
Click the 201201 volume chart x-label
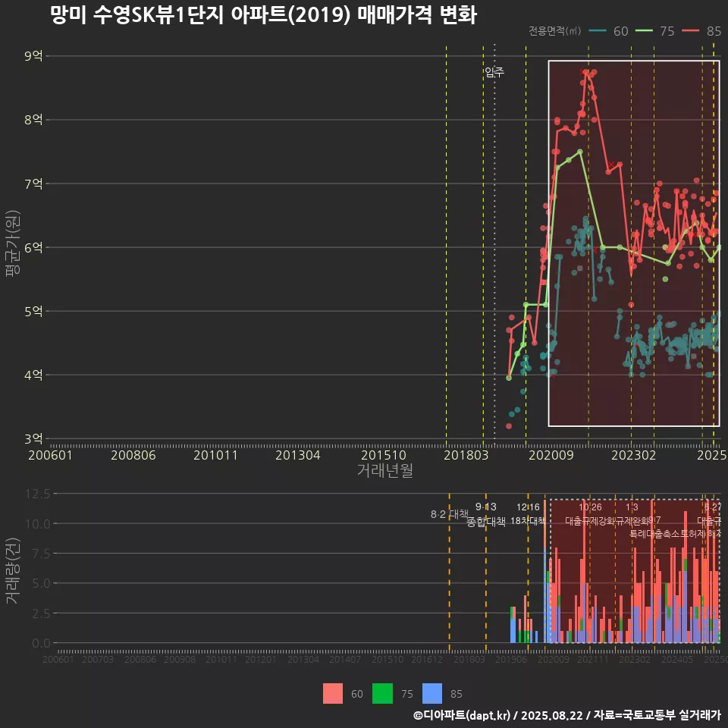(260, 659)
